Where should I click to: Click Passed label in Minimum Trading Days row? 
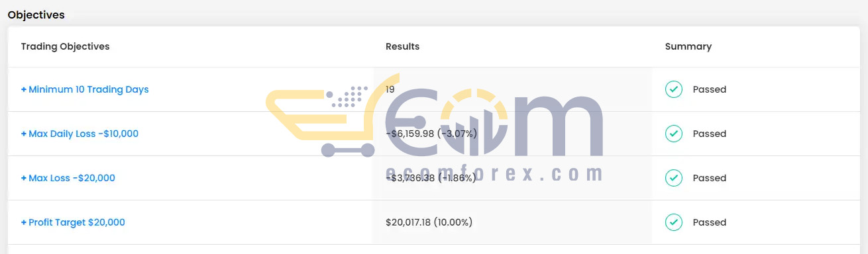710,89
